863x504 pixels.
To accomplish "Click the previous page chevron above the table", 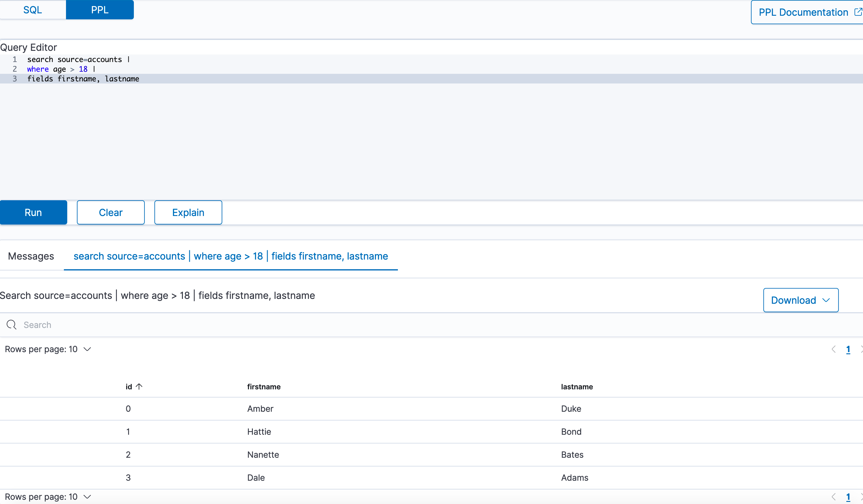I will pos(834,349).
